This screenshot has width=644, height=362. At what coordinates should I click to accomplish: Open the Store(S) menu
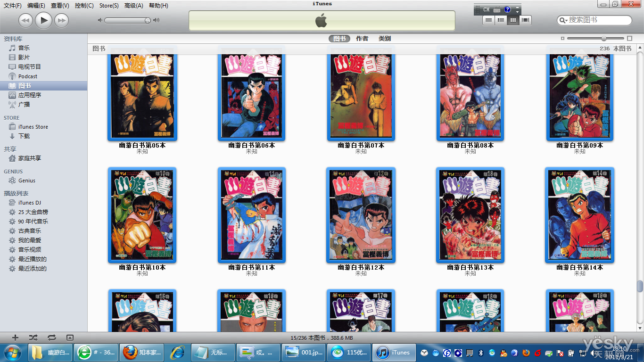pyautogui.click(x=109, y=6)
